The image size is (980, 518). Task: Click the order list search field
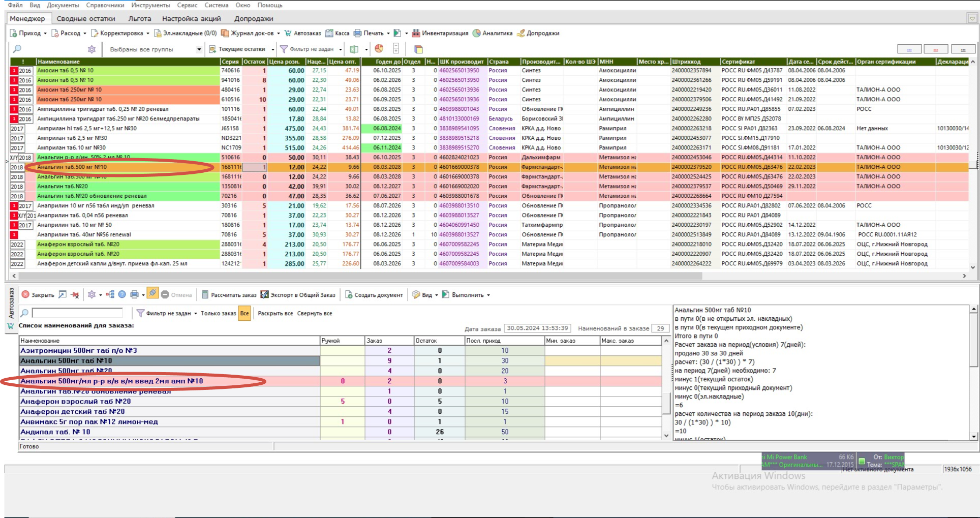[77, 313]
